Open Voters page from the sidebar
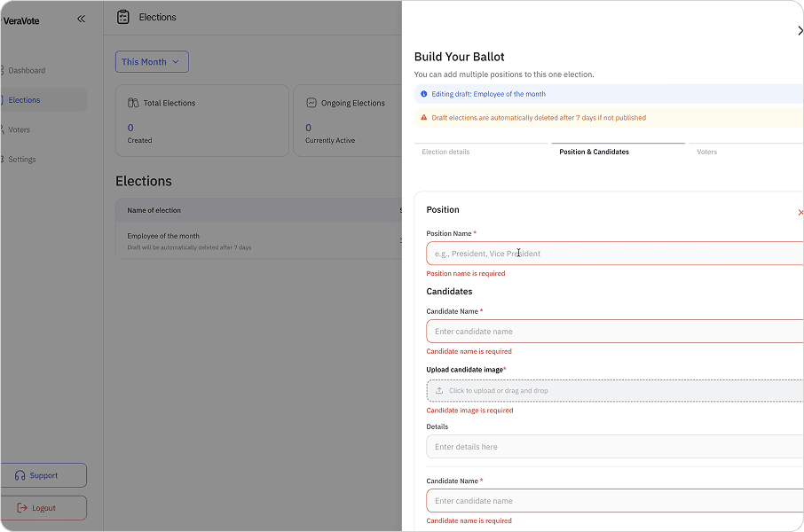The width and height of the screenshot is (804, 532). point(20,129)
